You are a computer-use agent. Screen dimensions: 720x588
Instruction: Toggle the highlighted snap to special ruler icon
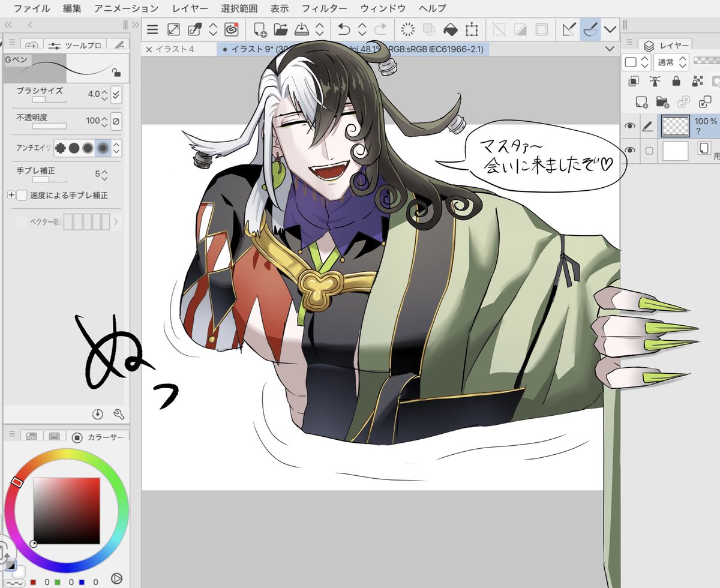590,29
